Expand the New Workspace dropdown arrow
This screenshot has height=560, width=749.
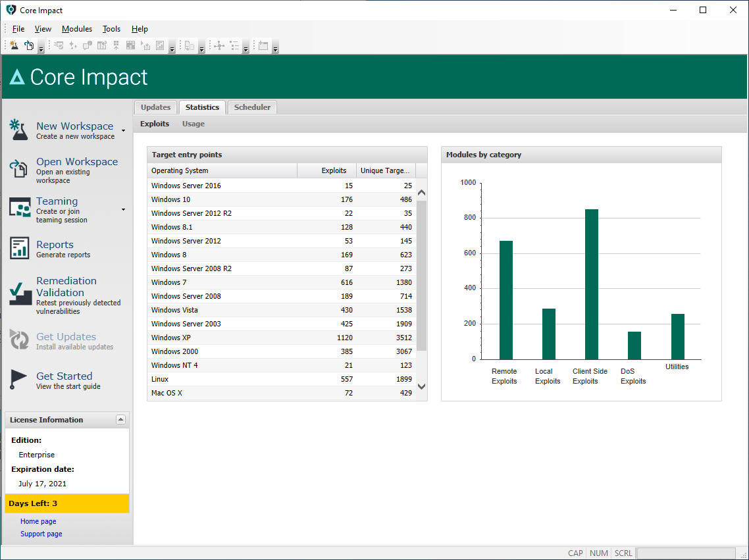[x=124, y=130]
